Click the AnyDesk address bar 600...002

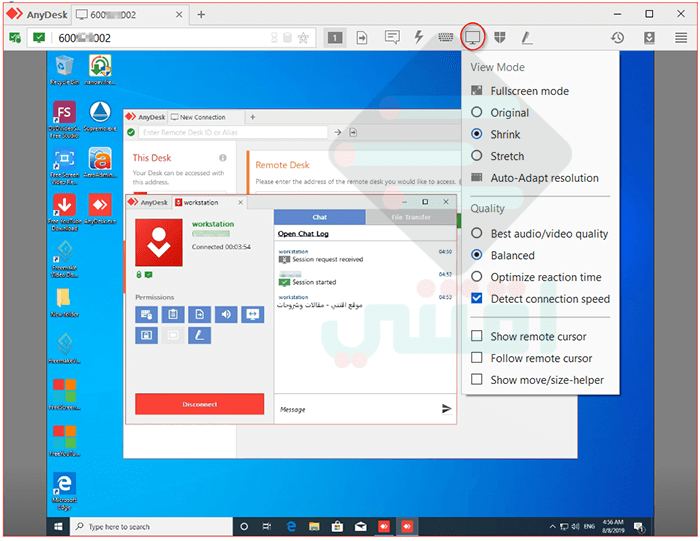click(x=172, y=38)
